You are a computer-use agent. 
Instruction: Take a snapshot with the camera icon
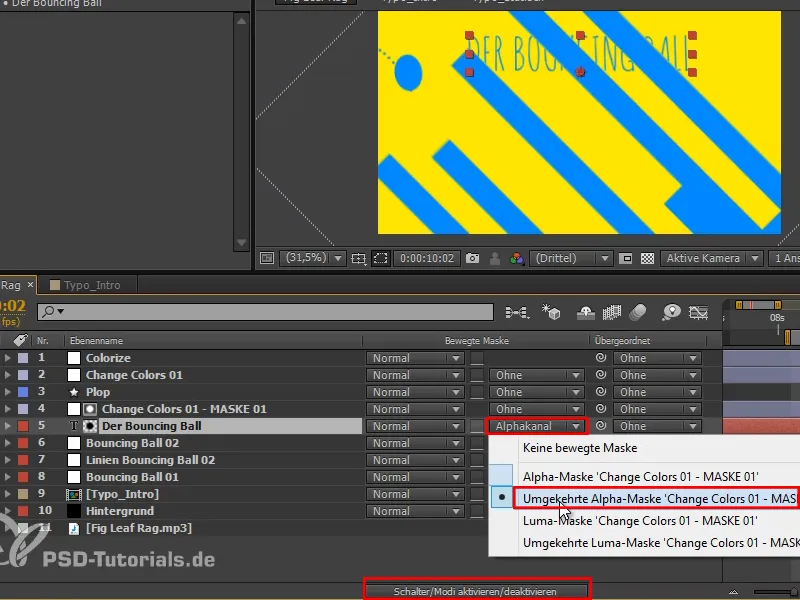(x=472, y=258)
